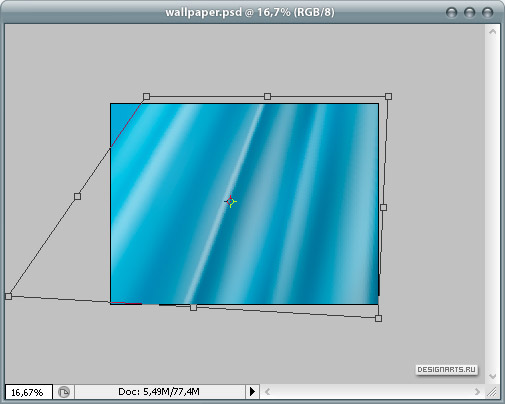505x404 pixels.
Task: Click the top-middle transform handle
Action: 267,96
